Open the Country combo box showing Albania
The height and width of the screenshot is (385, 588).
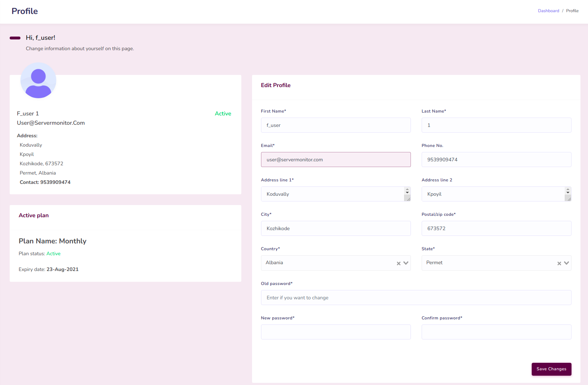click(x=328, y=263)
